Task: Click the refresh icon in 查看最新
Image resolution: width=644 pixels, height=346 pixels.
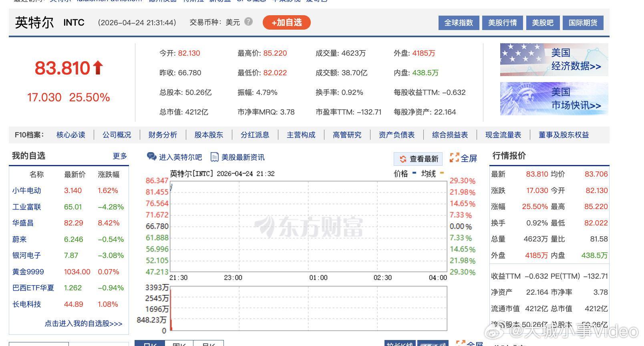Action: (x=402, y=159)
